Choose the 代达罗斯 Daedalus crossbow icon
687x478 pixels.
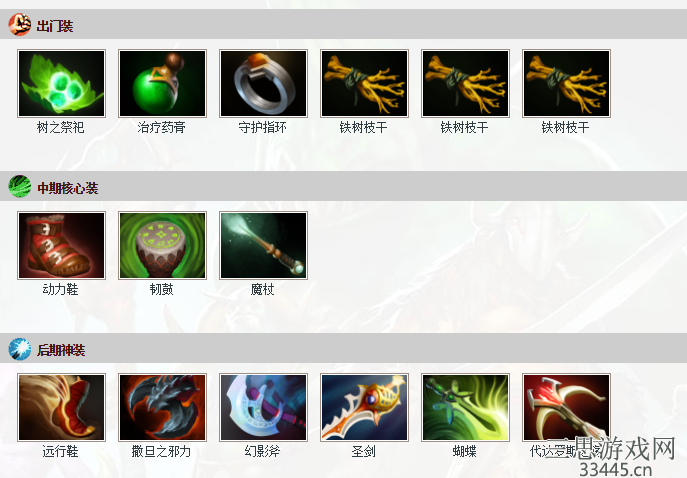click(566, 407)
